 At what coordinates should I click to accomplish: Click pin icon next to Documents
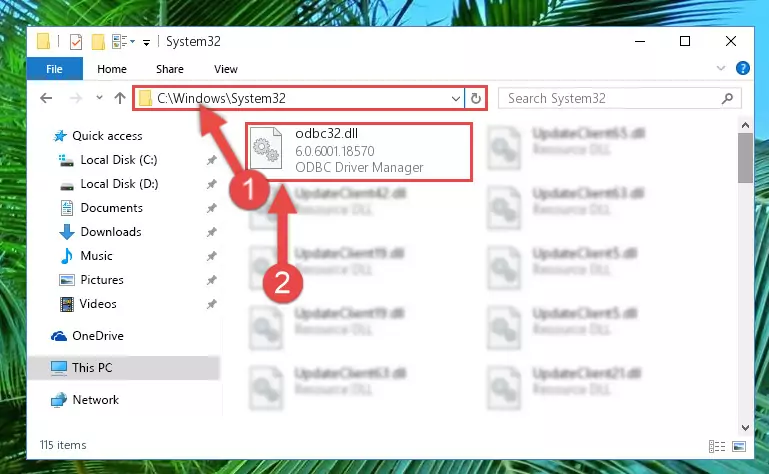tap(211, 208)
